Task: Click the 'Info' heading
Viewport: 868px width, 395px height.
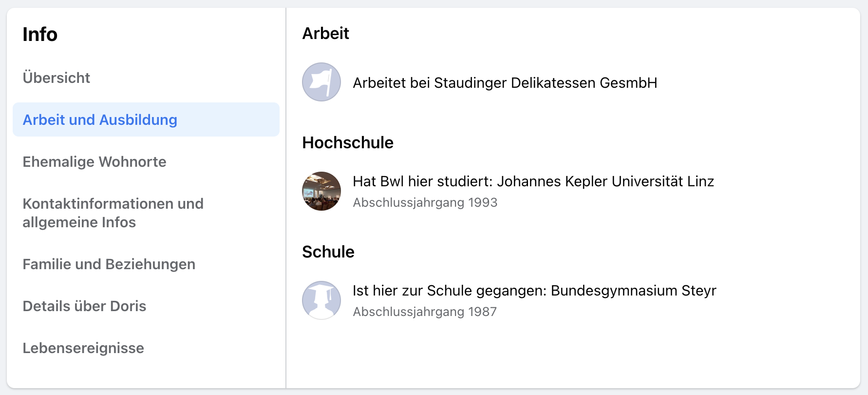Action: pyautogui.click(x=40, y=34)
